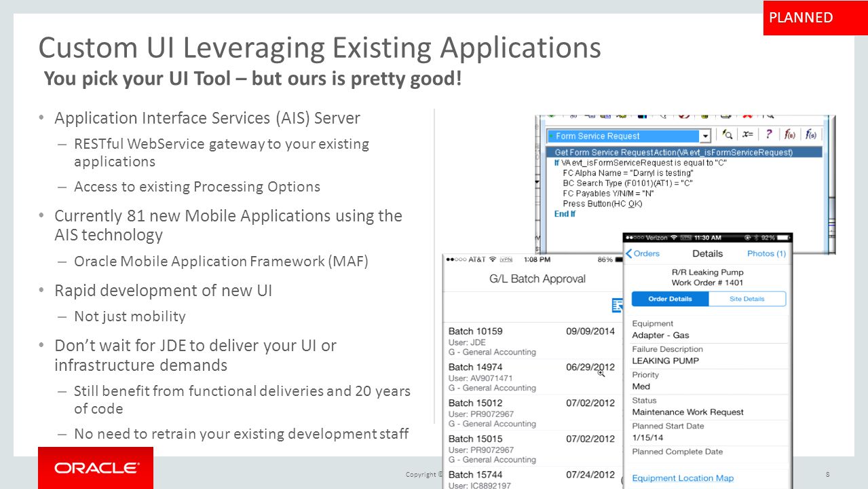This screenshot has height=489, width=868.
Task: Tap the Wi-Fi icon in the AT&T status bar
Action: tap(491, 259)
